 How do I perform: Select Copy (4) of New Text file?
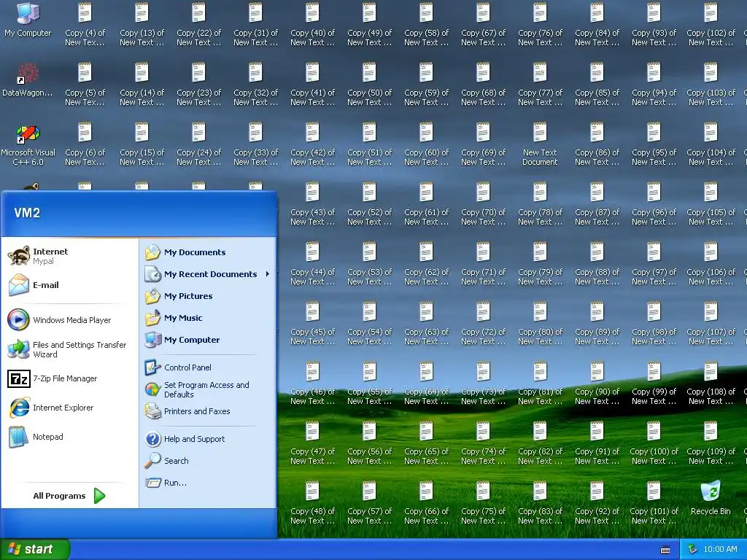click(x=85, y=24)
